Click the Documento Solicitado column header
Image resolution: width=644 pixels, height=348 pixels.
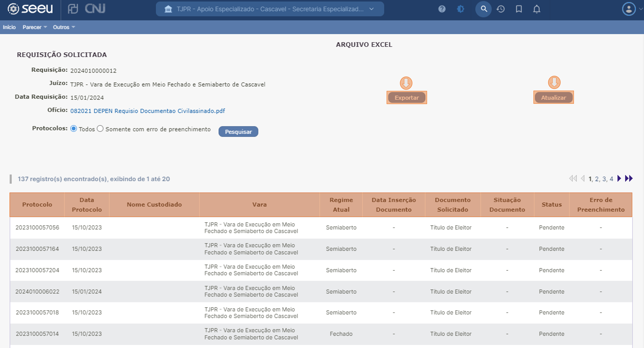[x=453, y=204]
